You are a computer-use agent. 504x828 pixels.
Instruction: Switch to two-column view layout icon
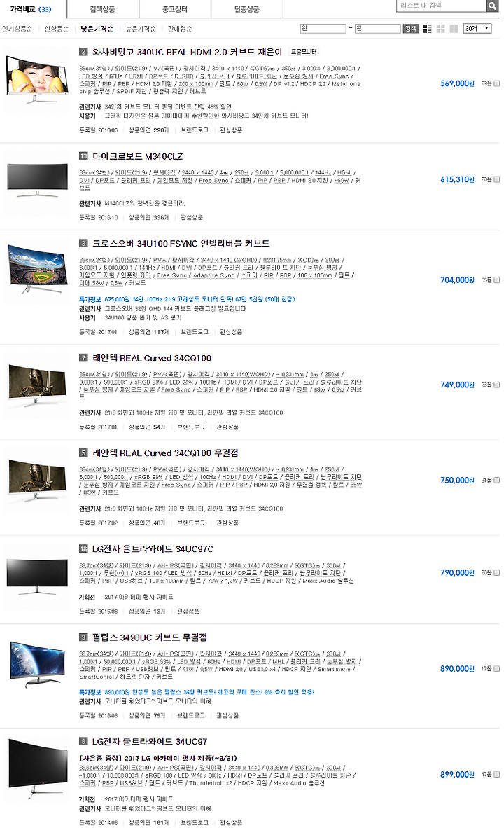(454, 29)
